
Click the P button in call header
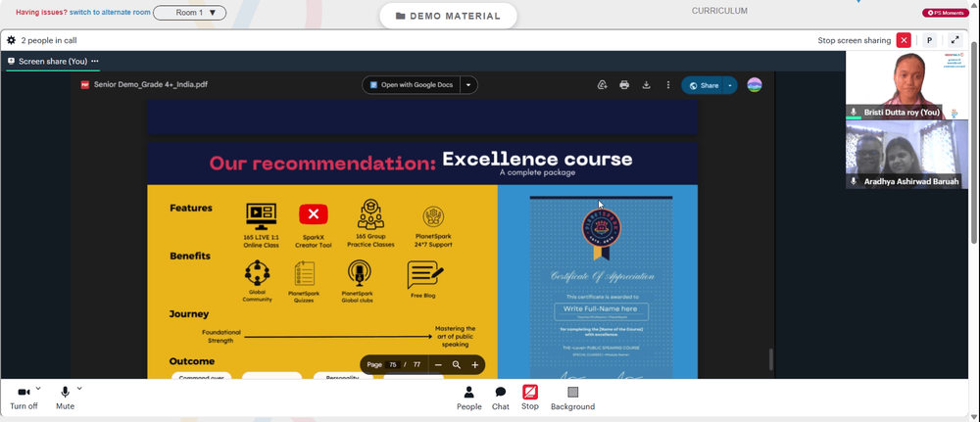click(929, 40)
